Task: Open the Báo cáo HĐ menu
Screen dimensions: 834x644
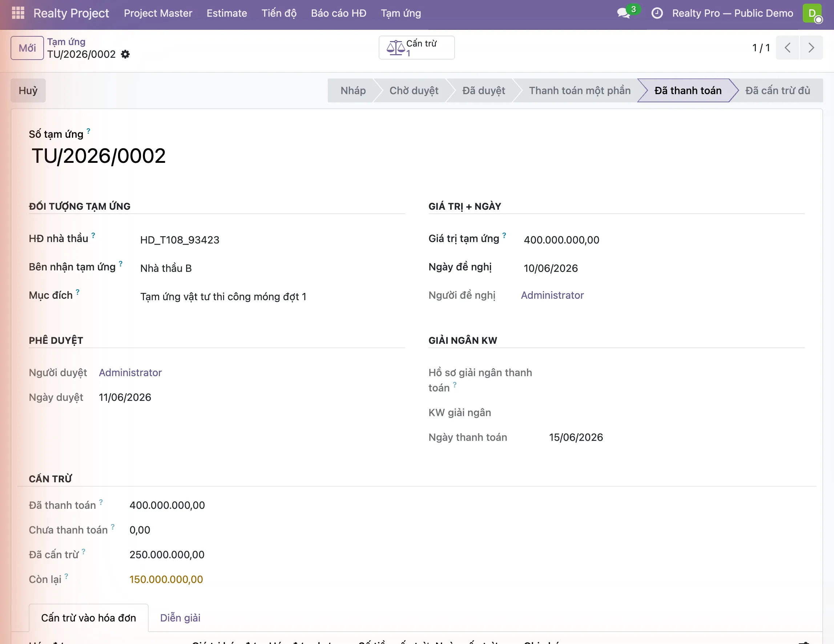Action: coord(338,13)
